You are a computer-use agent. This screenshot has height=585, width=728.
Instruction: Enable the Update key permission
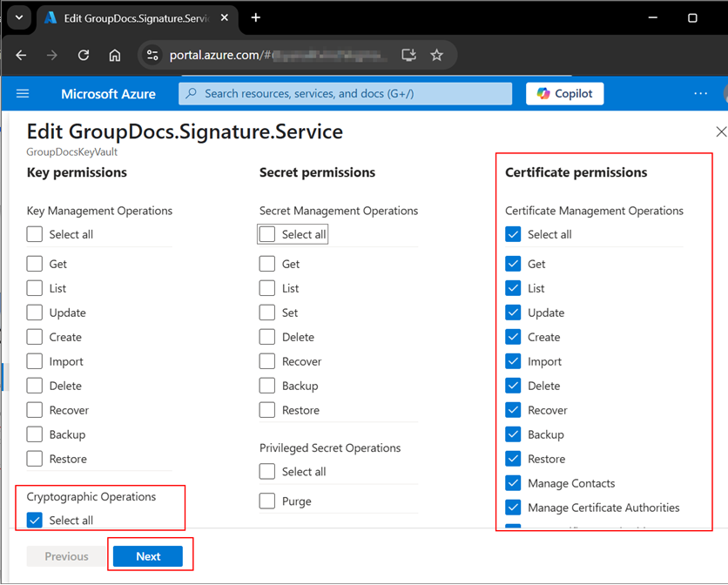34,313
